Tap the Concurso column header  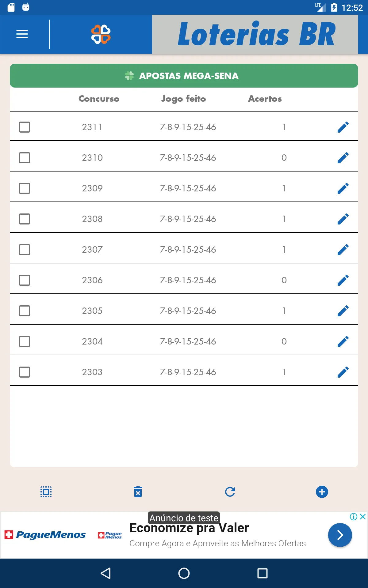pos(99,99)
